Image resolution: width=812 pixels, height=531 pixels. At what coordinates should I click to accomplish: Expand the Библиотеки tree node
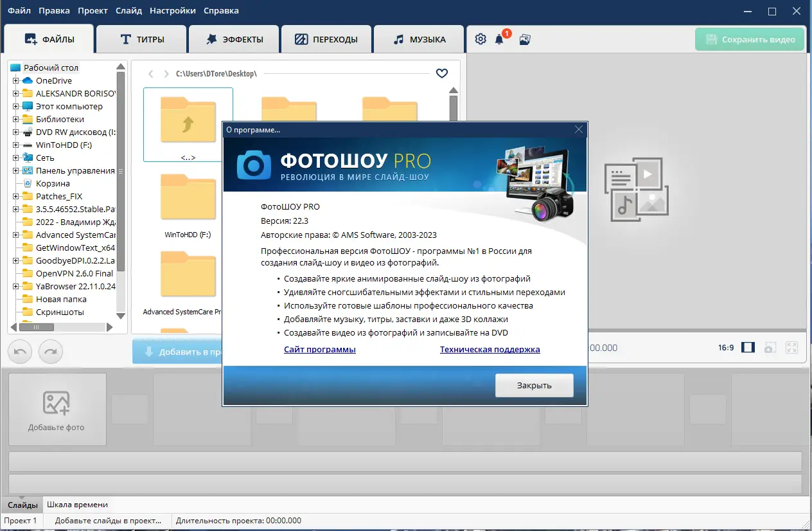coord(15,120)
